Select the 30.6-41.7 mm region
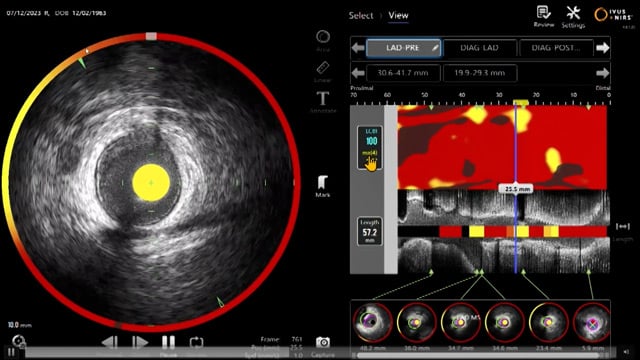640x360 pixels. click(x=403, y=73)
